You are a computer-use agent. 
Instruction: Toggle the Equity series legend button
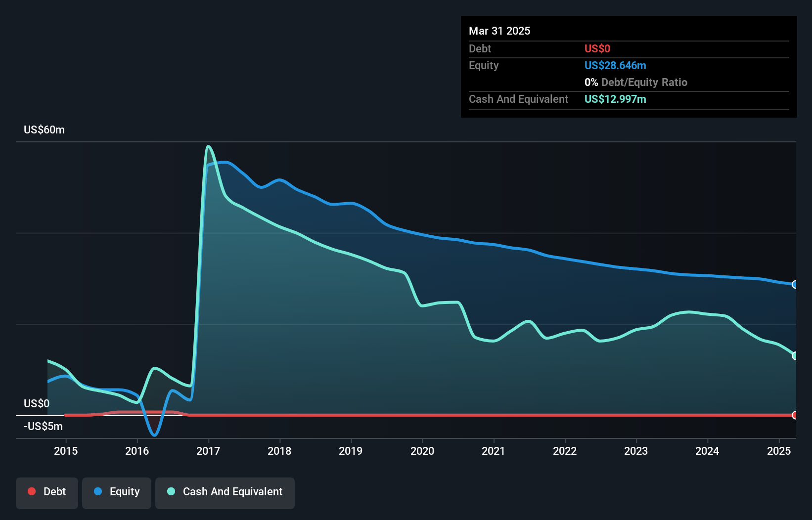pos(117,493)
